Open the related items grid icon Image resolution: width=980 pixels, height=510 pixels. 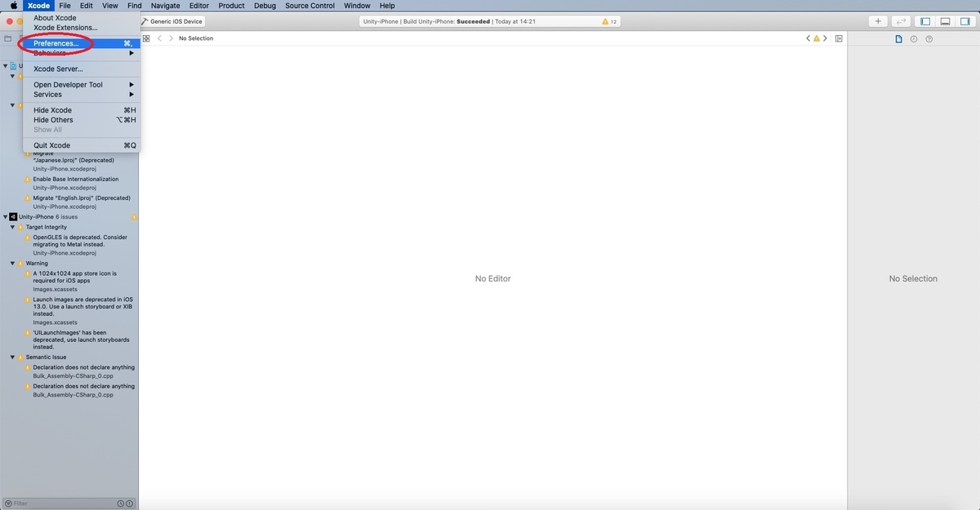[x=146, y=38]
